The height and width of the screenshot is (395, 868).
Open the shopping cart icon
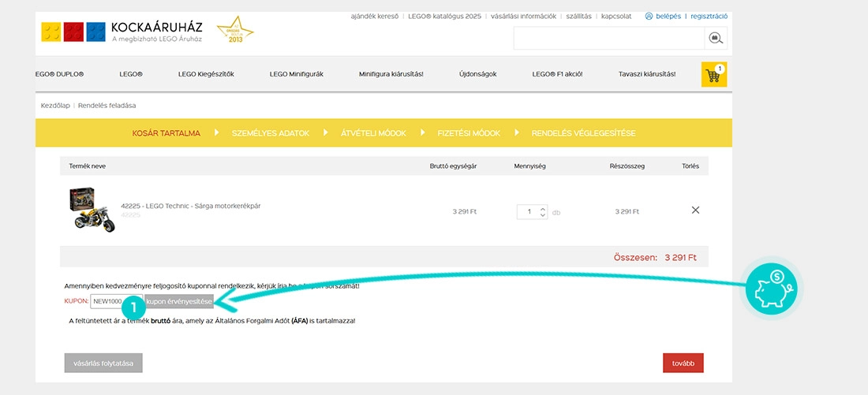tap(713, 75)
